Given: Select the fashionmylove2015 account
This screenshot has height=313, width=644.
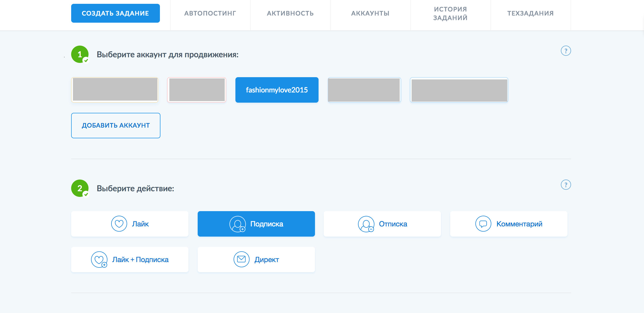Looking at the screenshot, I should 277,90.
